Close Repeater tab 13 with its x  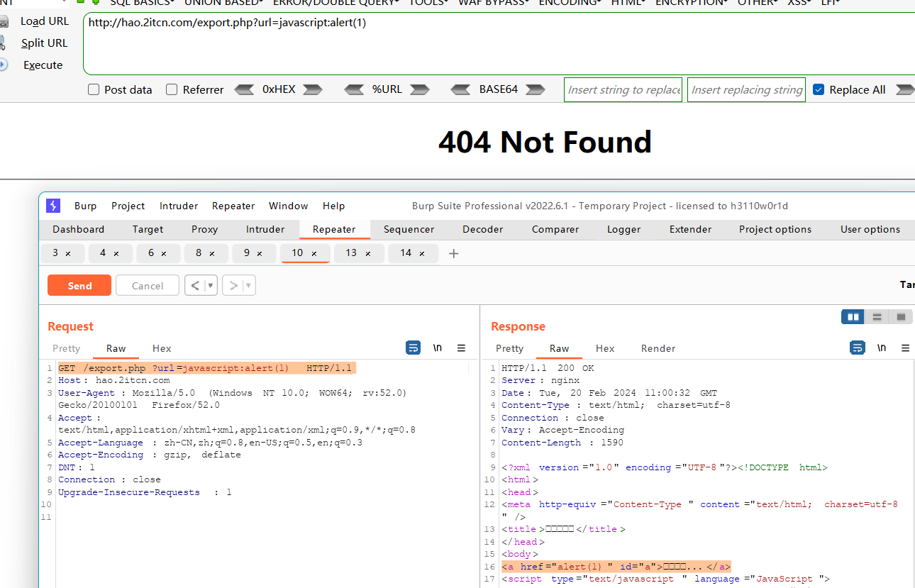point(368,253)
